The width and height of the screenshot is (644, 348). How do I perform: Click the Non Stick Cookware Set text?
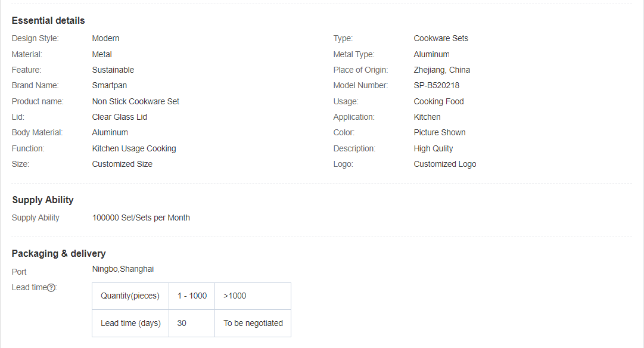click(135, 102)
